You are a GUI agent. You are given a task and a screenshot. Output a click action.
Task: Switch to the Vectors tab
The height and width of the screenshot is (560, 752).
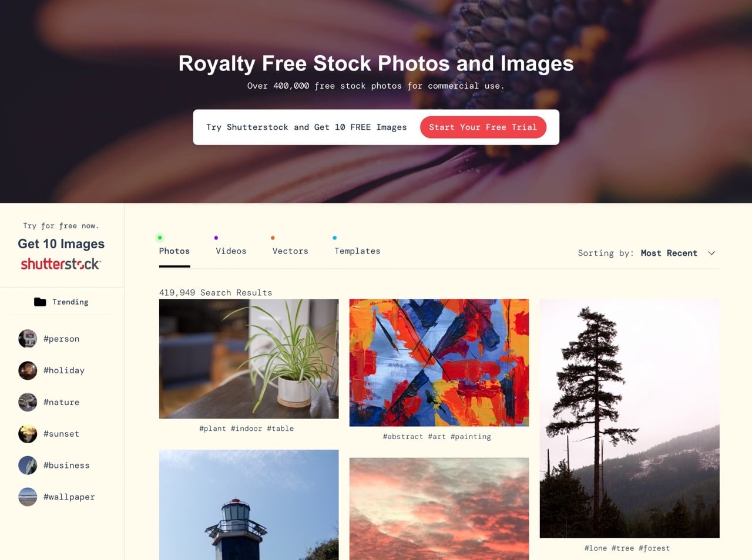coord(290,251)
